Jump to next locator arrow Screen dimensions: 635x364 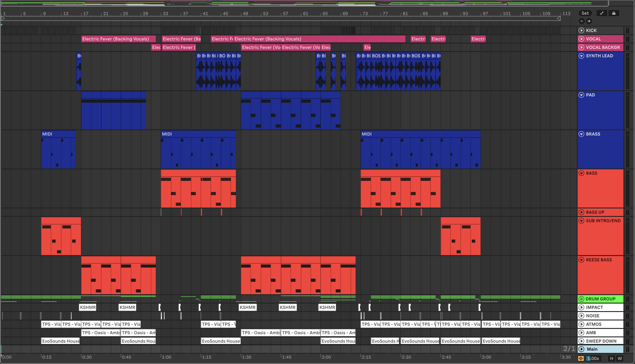pos(589,21)
